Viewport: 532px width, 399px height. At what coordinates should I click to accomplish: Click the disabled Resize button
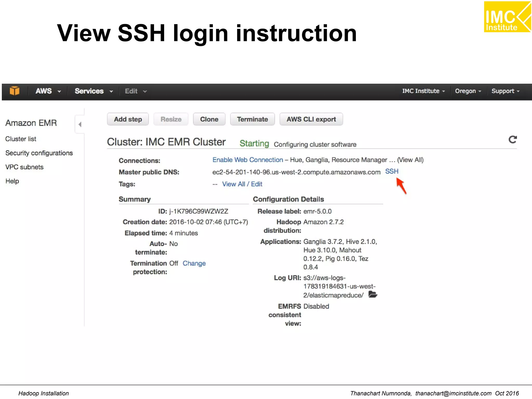pyautogui.click(x=171, y=119)
